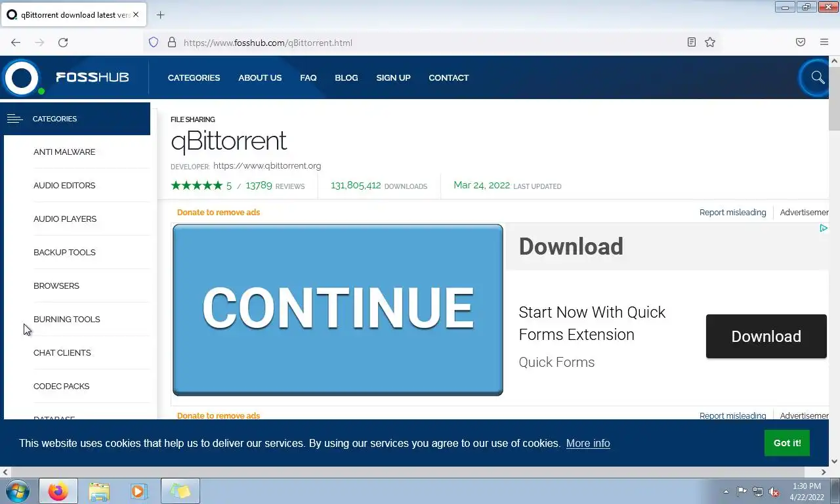Open the Firefox hamburger menu
The width and height of the screenshot is (840, 504).
[824, 42]
